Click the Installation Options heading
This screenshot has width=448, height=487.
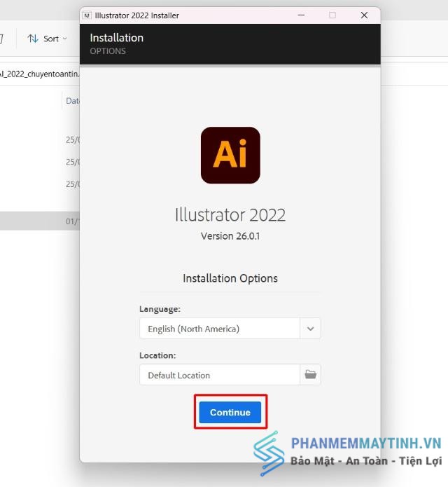pyautogui.click(x=230, y=278)
